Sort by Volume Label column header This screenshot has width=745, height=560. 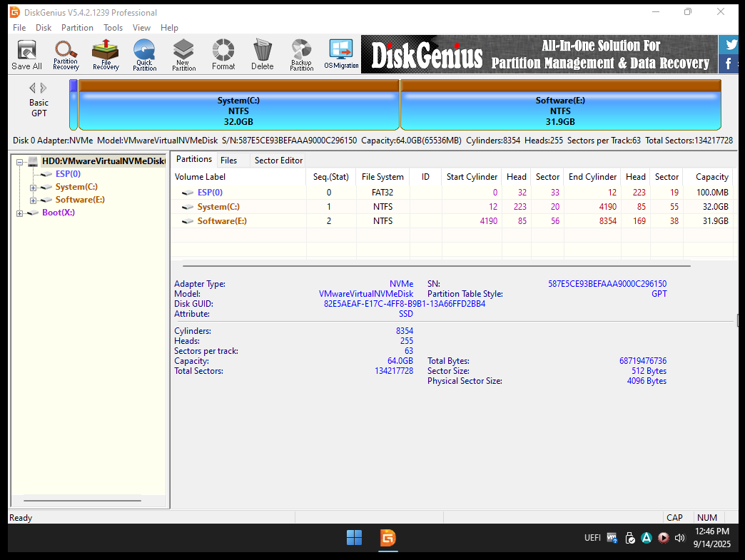click(238, 177)
